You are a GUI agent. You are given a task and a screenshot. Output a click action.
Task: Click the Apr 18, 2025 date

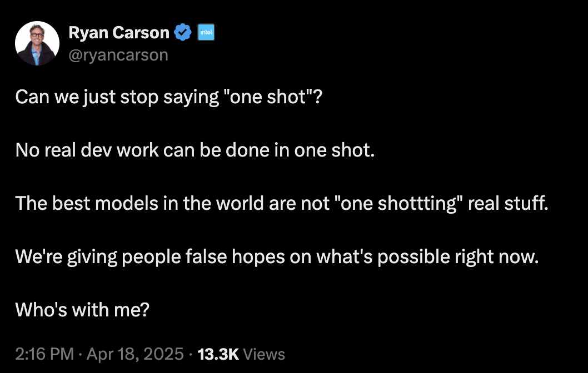[135, 354]
